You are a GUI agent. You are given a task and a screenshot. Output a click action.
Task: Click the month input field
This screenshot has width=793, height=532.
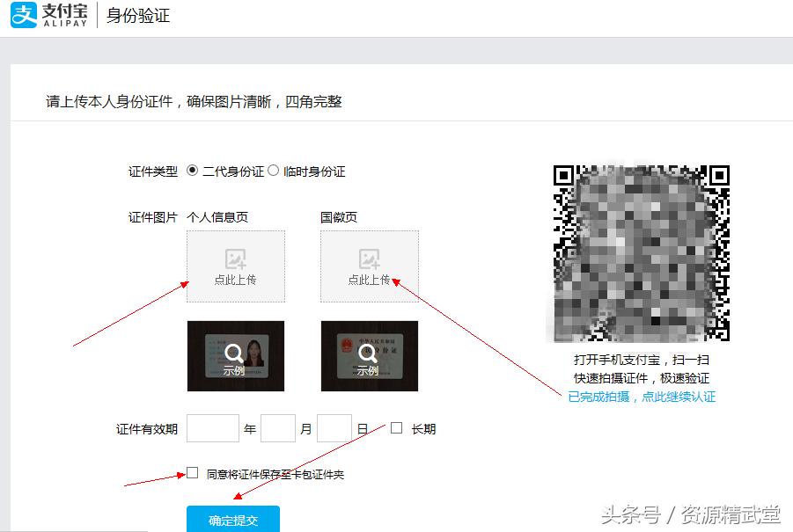[x=278, y=428]
